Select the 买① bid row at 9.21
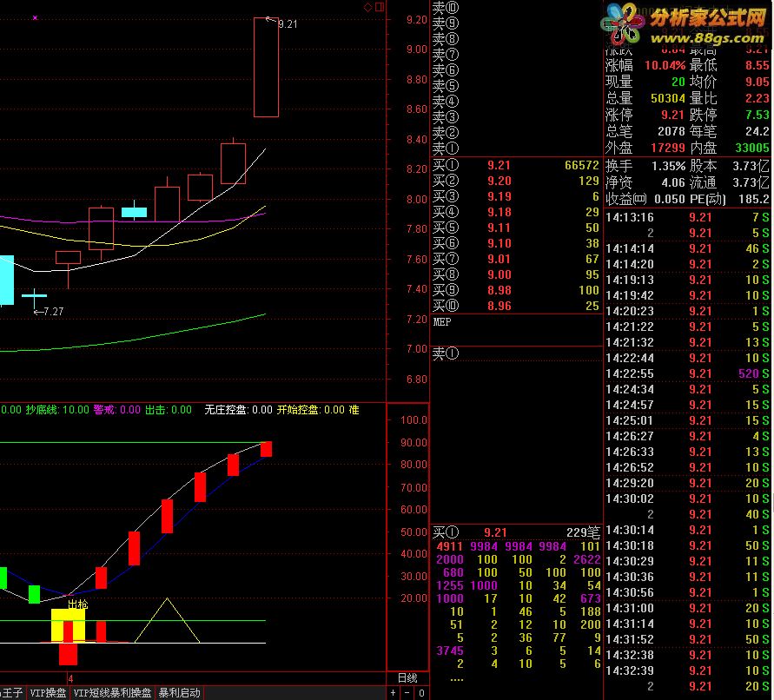 pos(516,165)
